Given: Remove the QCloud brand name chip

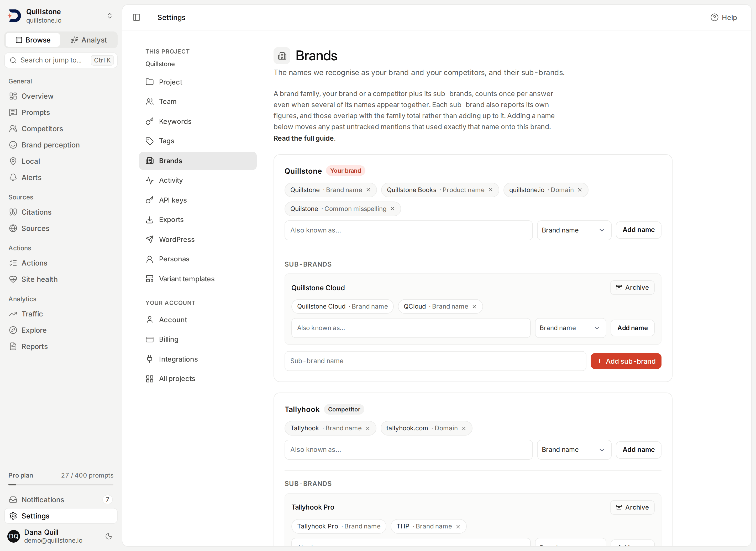Looking at the screenshot, I should (x=474, y=306).
